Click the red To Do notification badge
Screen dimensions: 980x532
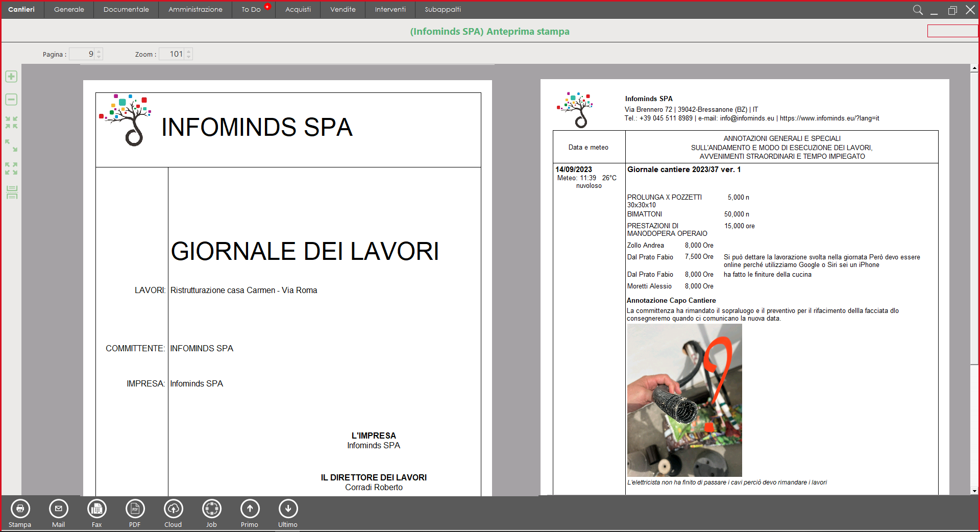click(x=267, y=7)
